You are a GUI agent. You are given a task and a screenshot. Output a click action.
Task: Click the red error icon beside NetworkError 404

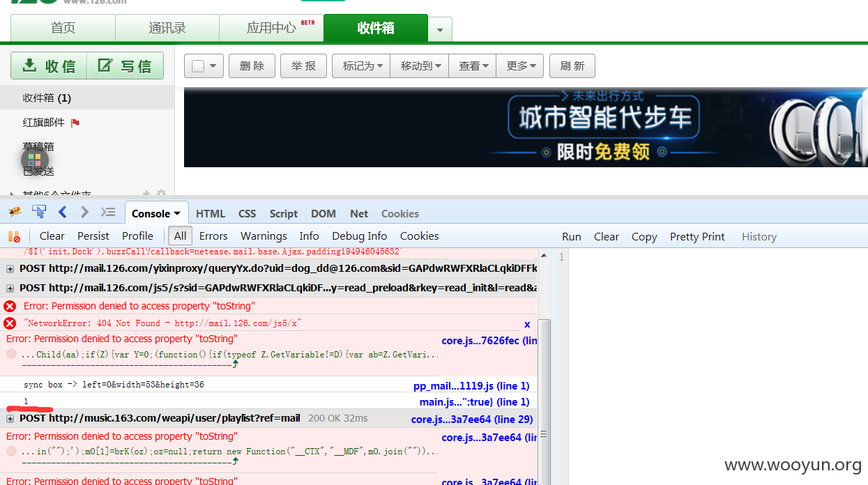[10, 323]
